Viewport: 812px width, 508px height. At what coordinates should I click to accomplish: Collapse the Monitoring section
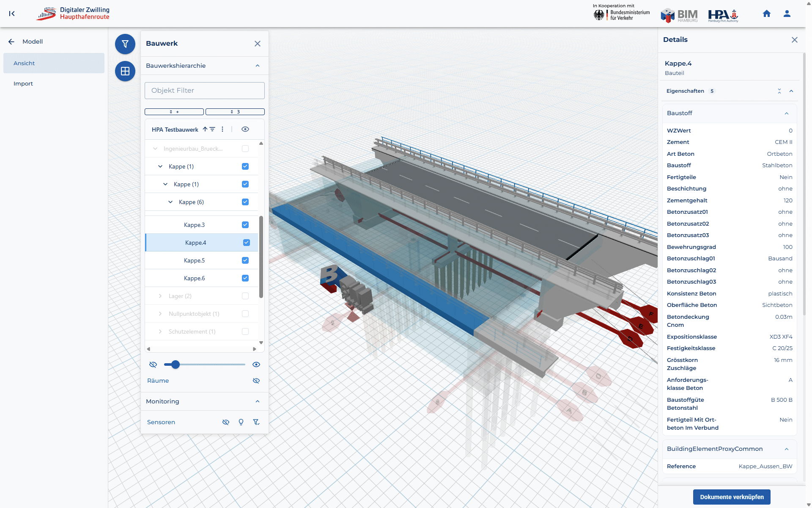click(258, 401)
